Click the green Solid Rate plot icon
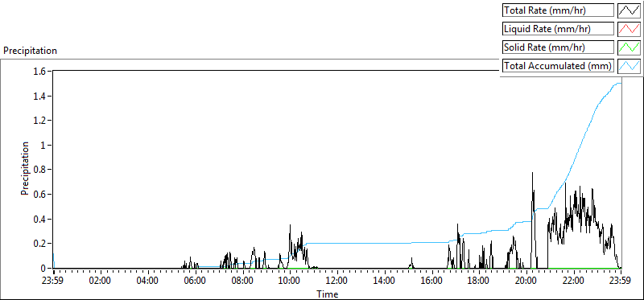 point(630,47)
